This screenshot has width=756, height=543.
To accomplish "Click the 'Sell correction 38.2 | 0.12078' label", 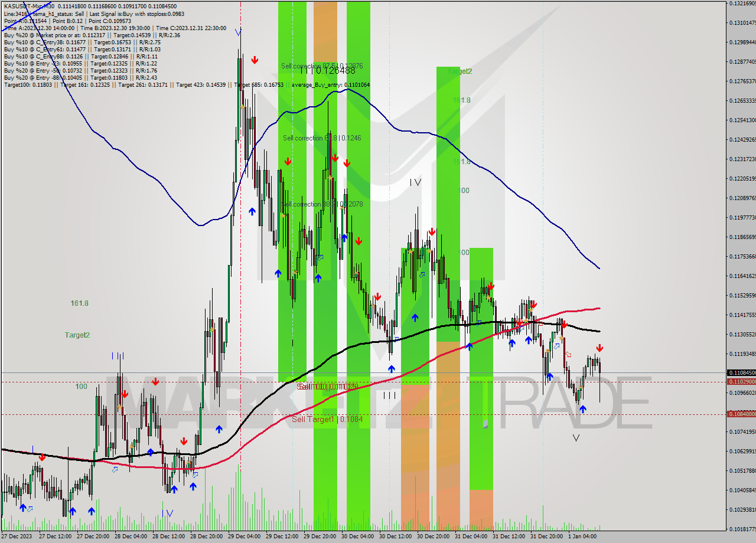I will tap(322, 204).
